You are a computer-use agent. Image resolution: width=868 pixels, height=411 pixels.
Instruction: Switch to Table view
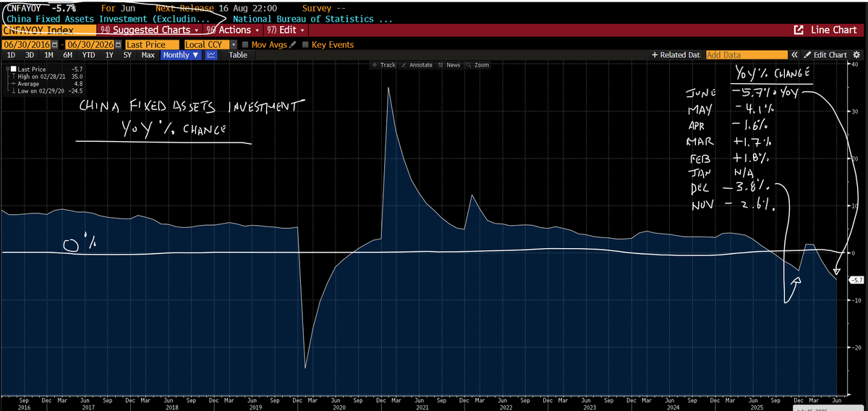click(238, 55)
